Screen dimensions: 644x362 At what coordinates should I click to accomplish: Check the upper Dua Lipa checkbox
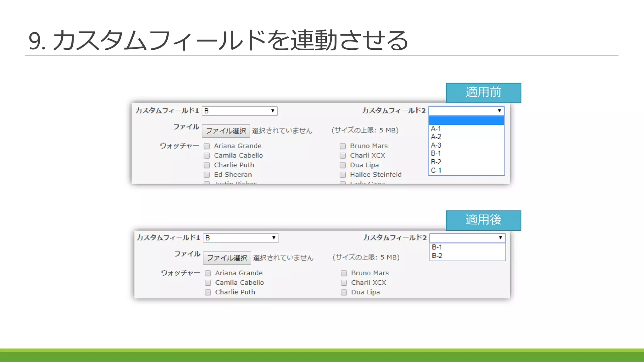pyautogui.click(x=343, y=165)
